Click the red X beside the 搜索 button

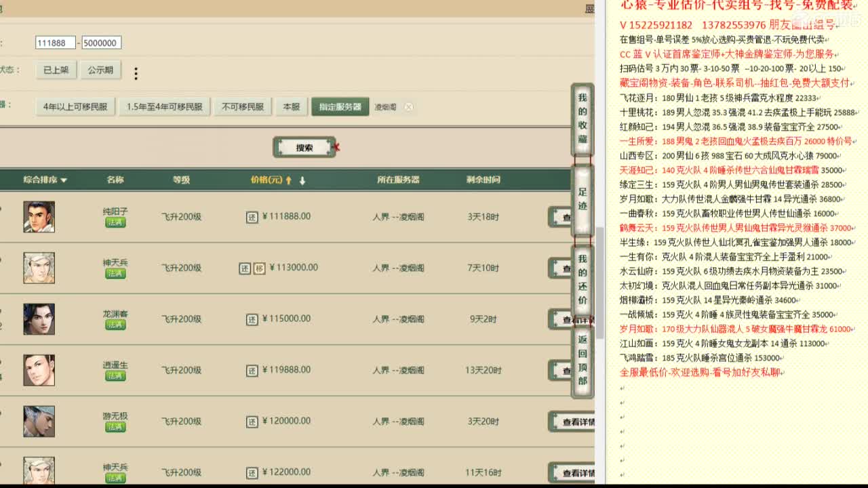coord(336,148)
